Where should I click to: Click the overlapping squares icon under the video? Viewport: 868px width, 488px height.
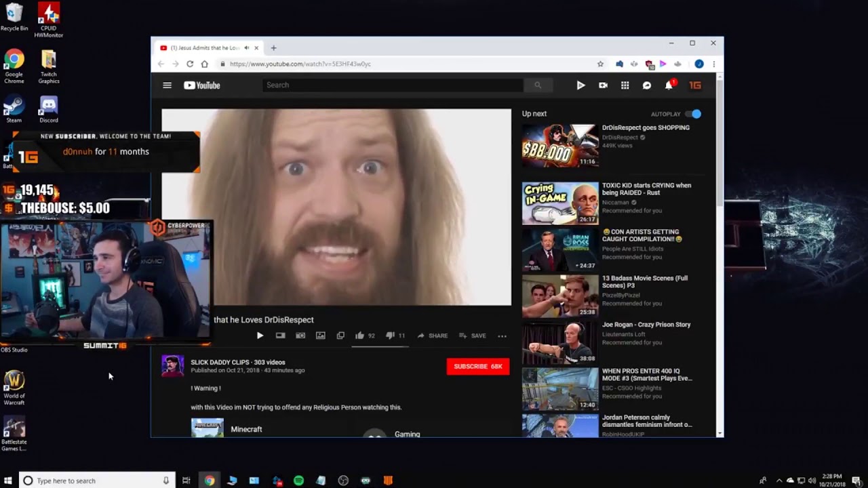(x=340, y=335)
